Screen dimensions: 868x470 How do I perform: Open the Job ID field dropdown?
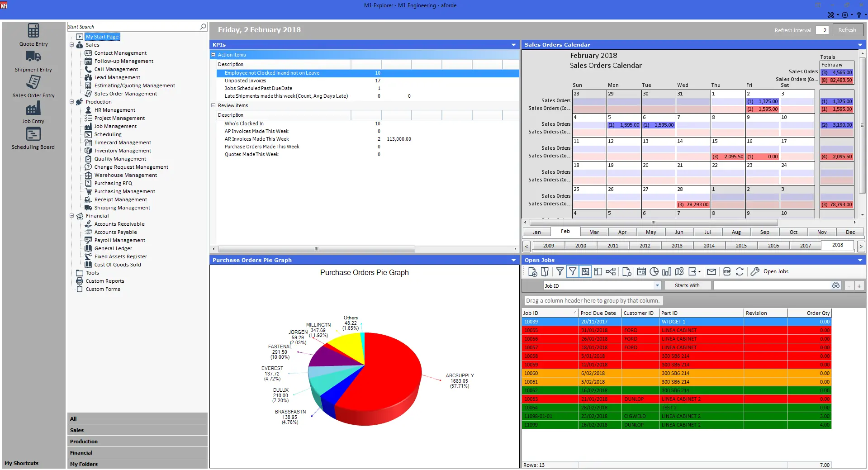[657, 285]
